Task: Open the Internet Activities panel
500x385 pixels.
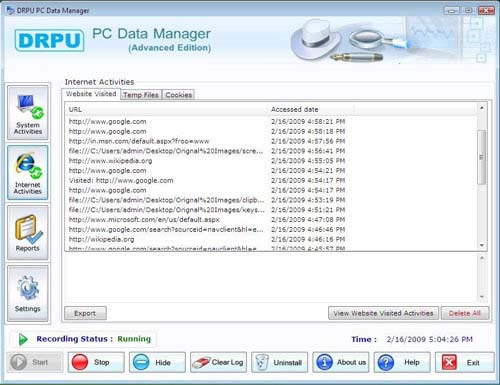Action: (x=28, y=173)
